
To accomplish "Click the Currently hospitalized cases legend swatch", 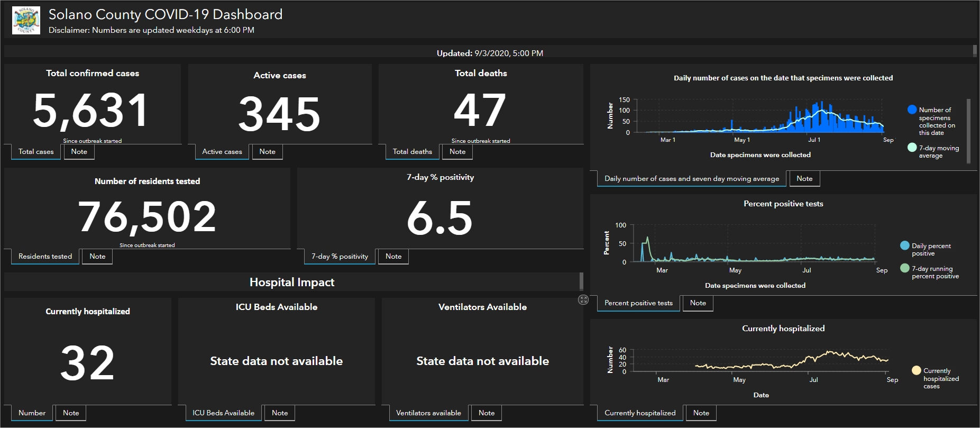I will (x=917, y=370).
